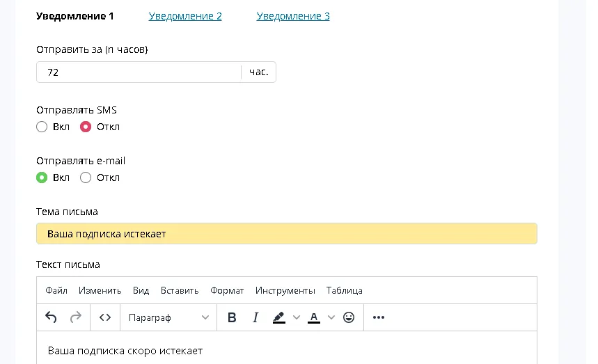Expand highlight color options arrow
The width and height of the screenshot is (598, 364).
[297, 317]
